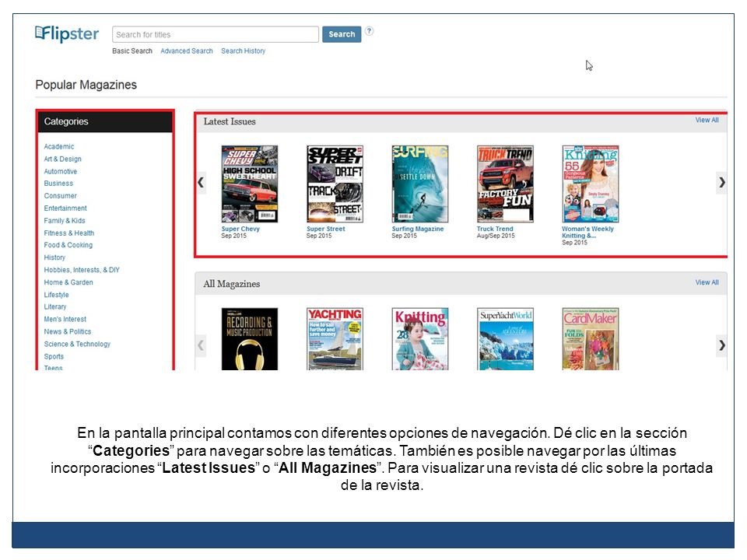Viewport: 747px width, 560px height.
Task: Click the Truck Trend title link
Action: (x=495, y=229)
